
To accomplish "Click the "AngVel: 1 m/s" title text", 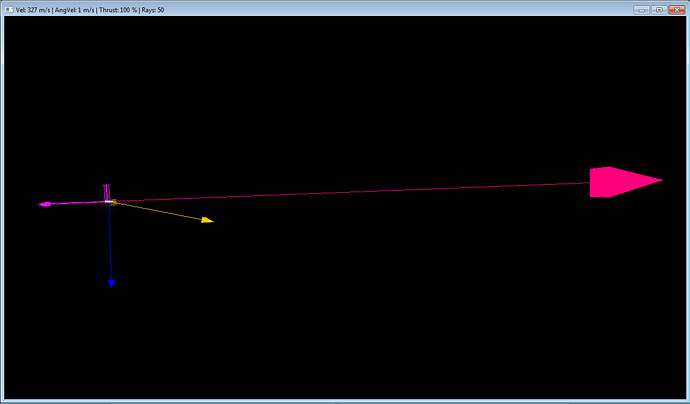I will click(76, 9).
